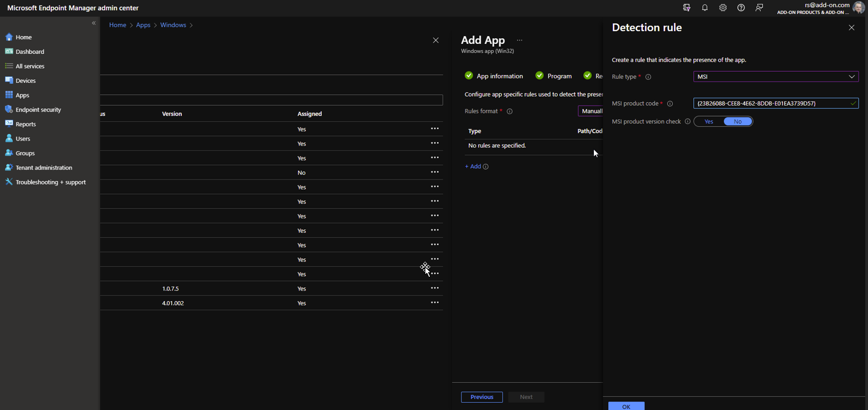Go to Program step
The height and width of the screenshot is (410, 868).
(x=553, y=76)
